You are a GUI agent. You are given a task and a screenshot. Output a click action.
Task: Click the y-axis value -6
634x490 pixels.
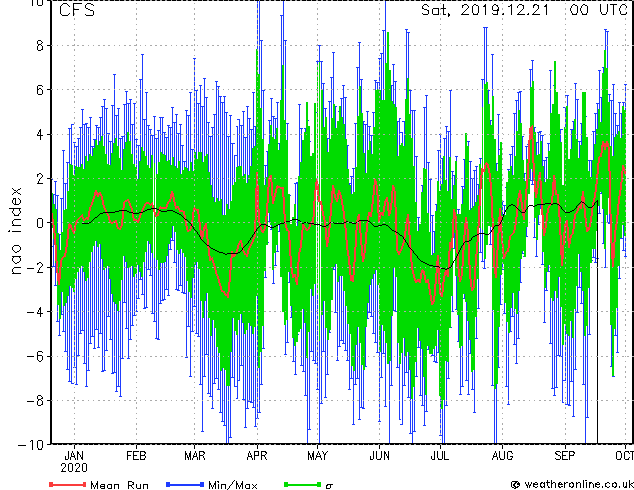pyautogui.click(x=34, y=356)
